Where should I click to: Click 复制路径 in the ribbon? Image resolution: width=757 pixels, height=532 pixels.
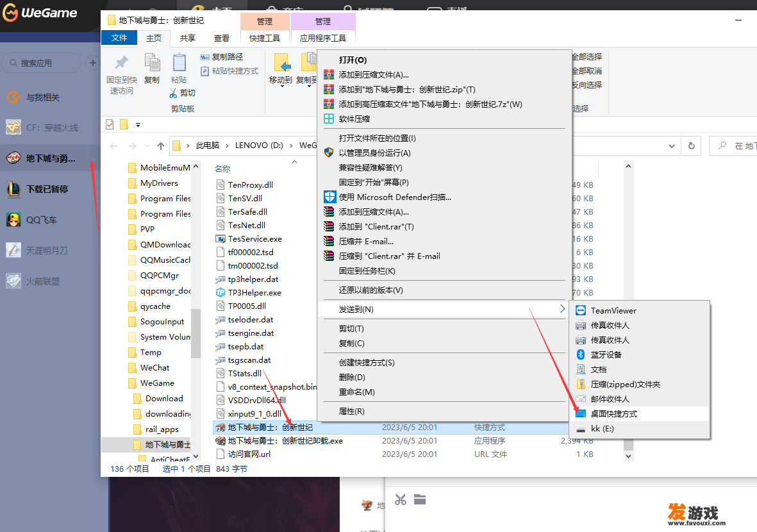click(222, 57)
